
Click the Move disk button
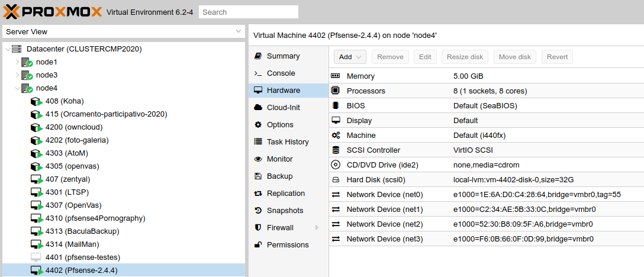pos(515,57)
